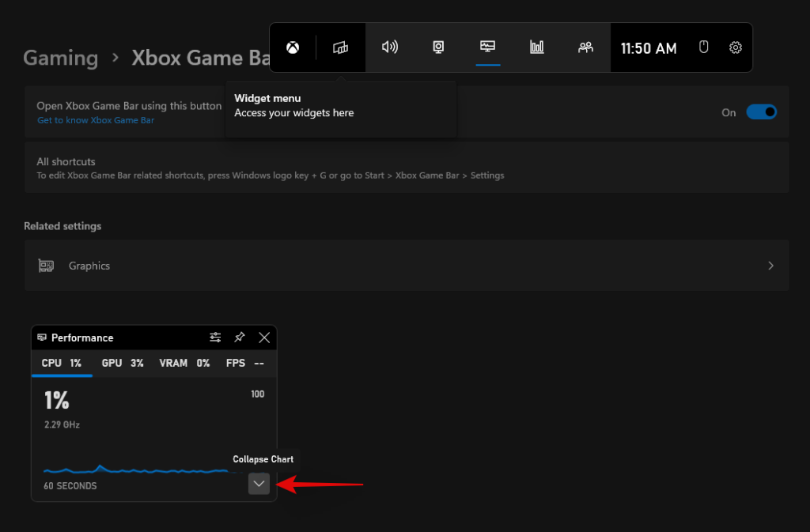Click the CPU usage line chart
Screen dimensions: 810x532
click(137, 469)
